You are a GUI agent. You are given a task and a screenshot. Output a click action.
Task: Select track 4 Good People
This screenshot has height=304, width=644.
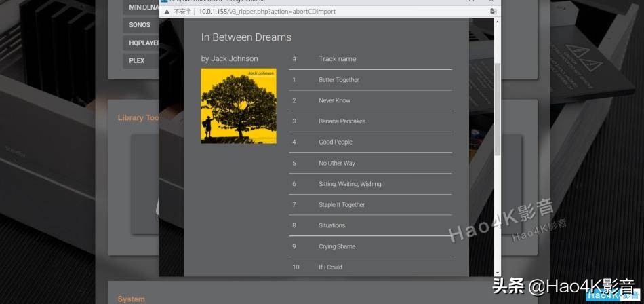coord(370,142)
